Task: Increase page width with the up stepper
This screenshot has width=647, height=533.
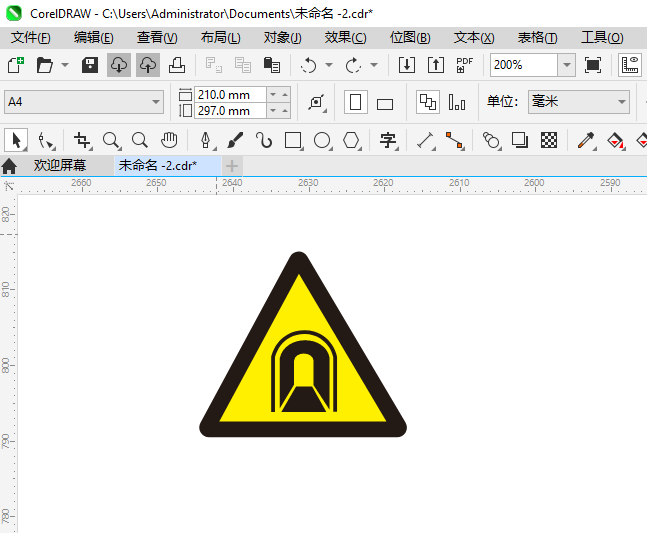Action: 285,94
